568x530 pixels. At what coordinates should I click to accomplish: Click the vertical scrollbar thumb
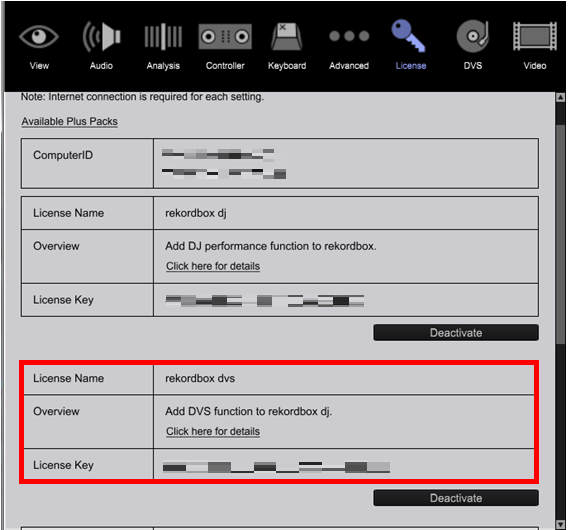560,234
